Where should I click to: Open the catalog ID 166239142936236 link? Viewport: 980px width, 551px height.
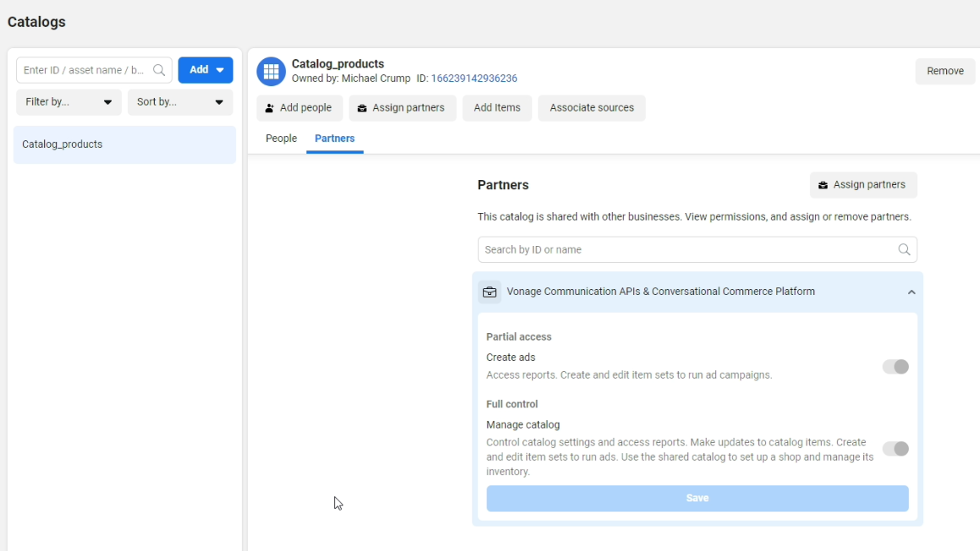click(x=474, y=79)
